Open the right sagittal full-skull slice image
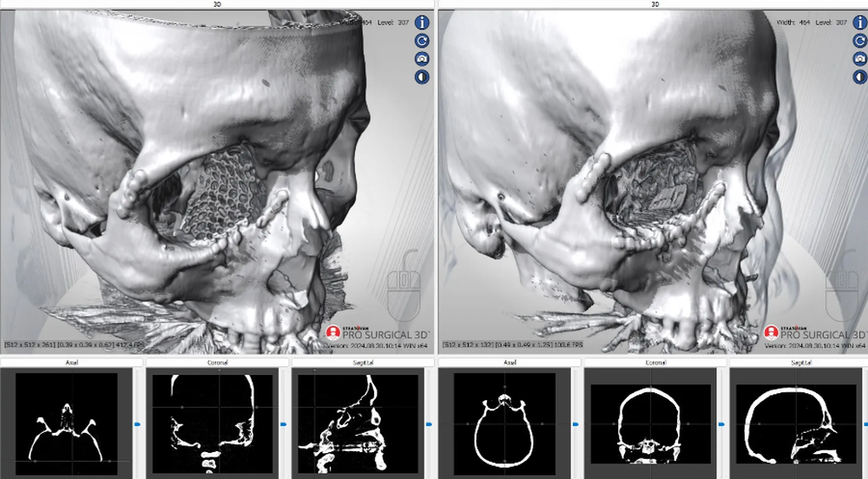This screenshot has height=479, width=868. click(796, 423)
